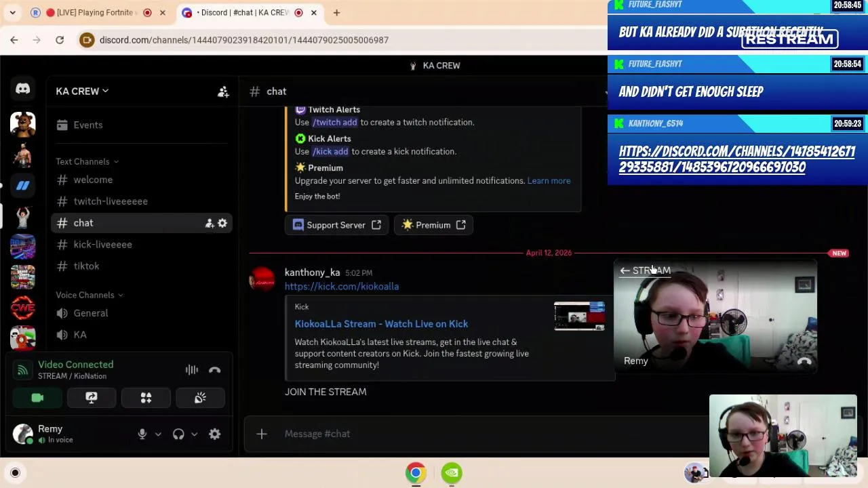Image resolution: width=868 pixels, height=488 pixels.
Task: Click the Premium button under bot message
Action: click(434, 225)
